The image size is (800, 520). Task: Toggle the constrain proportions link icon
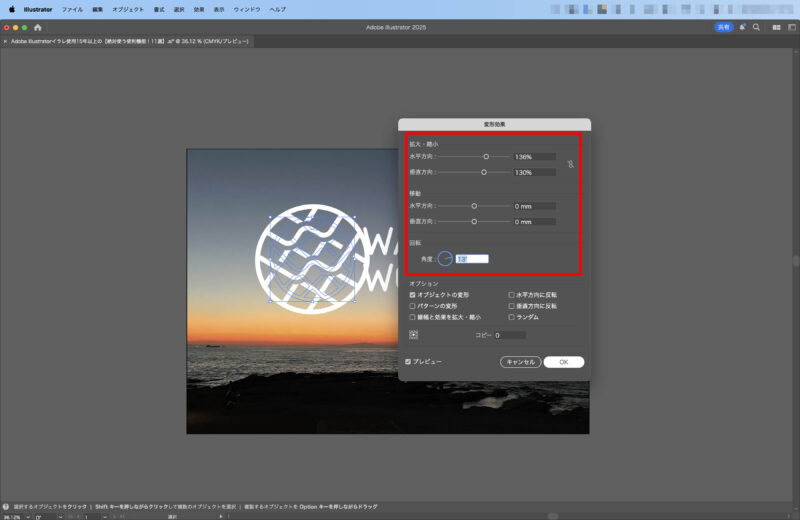pos(571,164)
